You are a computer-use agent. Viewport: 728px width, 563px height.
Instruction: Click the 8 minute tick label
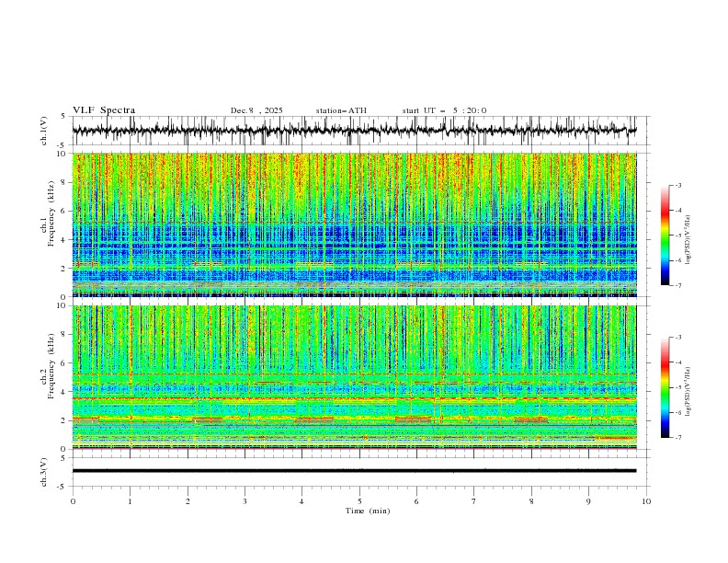click(531, 501)
